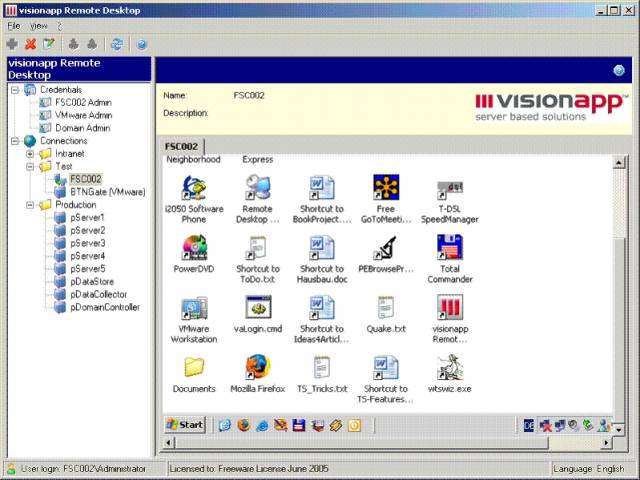Click the Documents folder icon
This screenshot has height=480, width=640.
pyautogui.click(x=194, y=367)
